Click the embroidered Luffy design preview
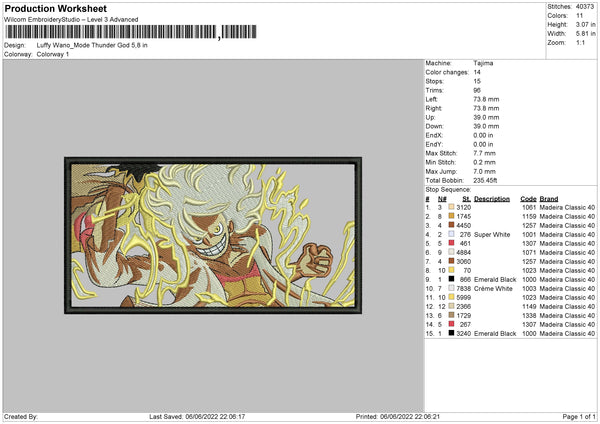The width and height of the screenshot is (600, 424). point(213,235)
